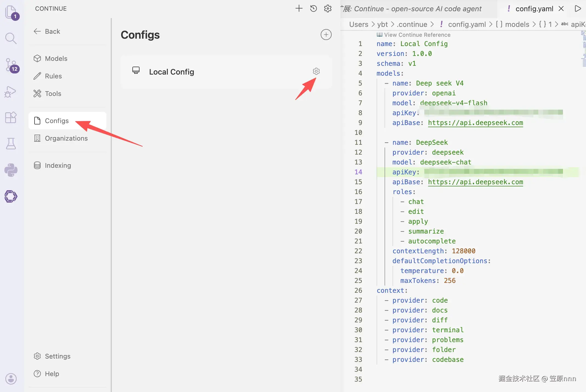
Task: Add new config with circled plus
Action: click(x=326, y=35)
